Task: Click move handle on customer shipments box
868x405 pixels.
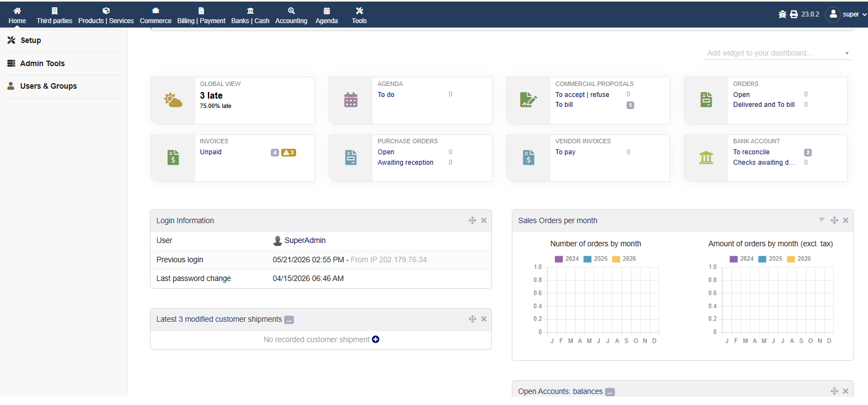Action: click(473, 319)
